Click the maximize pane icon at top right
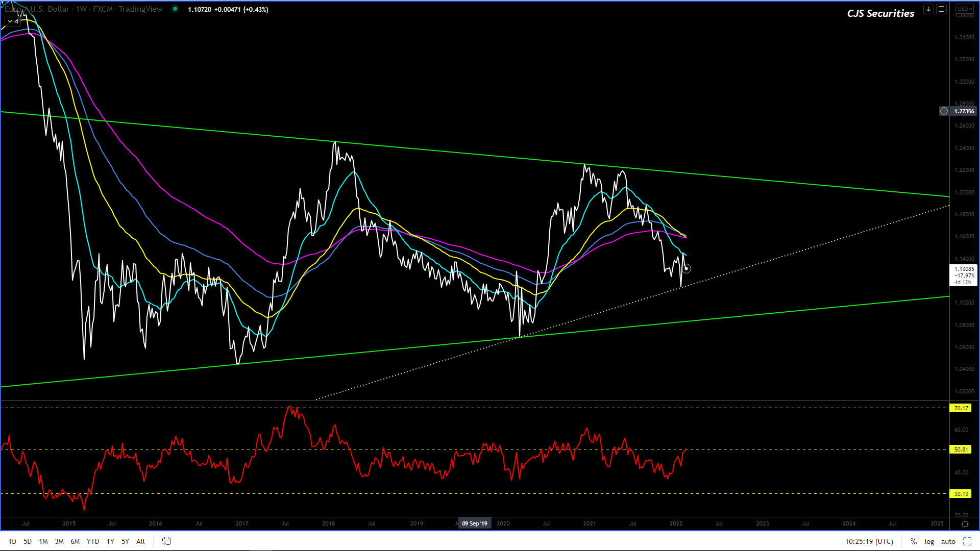This screenshot has width=980, height=551. [x=942, y=9]
